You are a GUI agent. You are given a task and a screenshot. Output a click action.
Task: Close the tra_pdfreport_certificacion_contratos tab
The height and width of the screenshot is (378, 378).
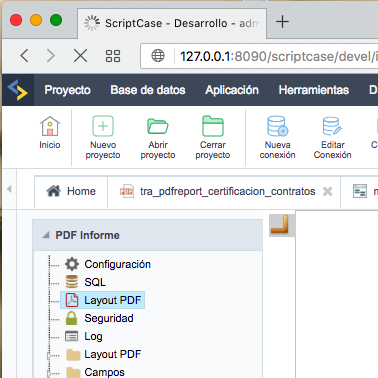pyautogui.click(x=328, y=191)
